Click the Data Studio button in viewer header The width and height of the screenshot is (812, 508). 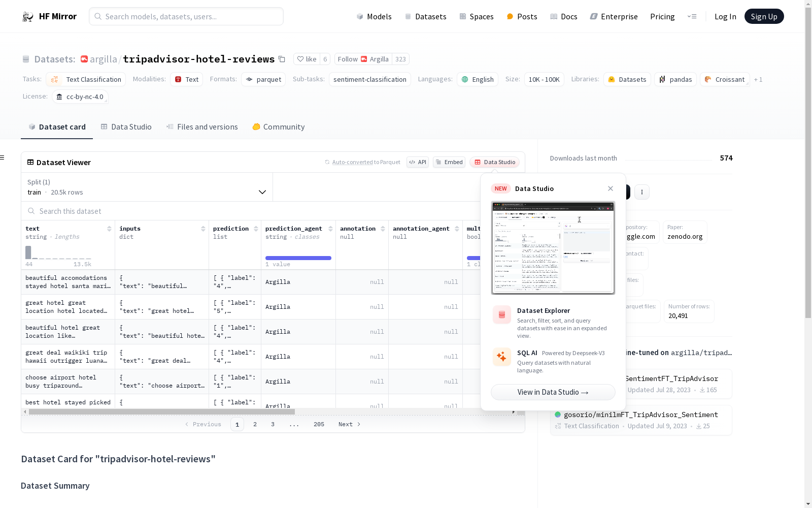pyautogui.click(x=495, y=162)
